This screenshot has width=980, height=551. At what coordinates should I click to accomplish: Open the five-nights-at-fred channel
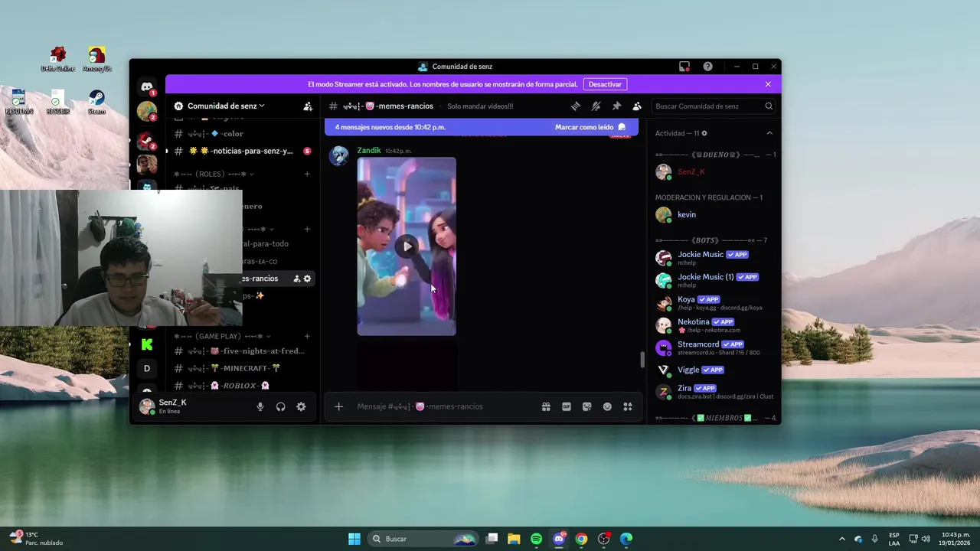tap(242, 351)
